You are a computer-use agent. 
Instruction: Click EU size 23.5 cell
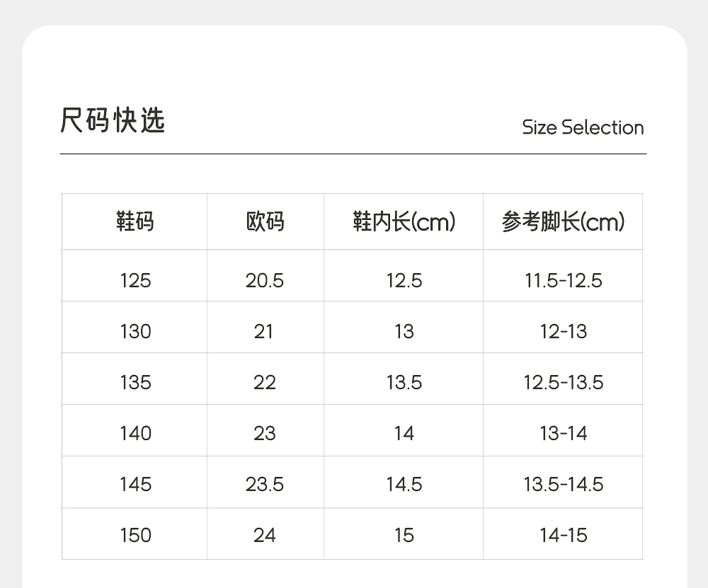[265, 485]
